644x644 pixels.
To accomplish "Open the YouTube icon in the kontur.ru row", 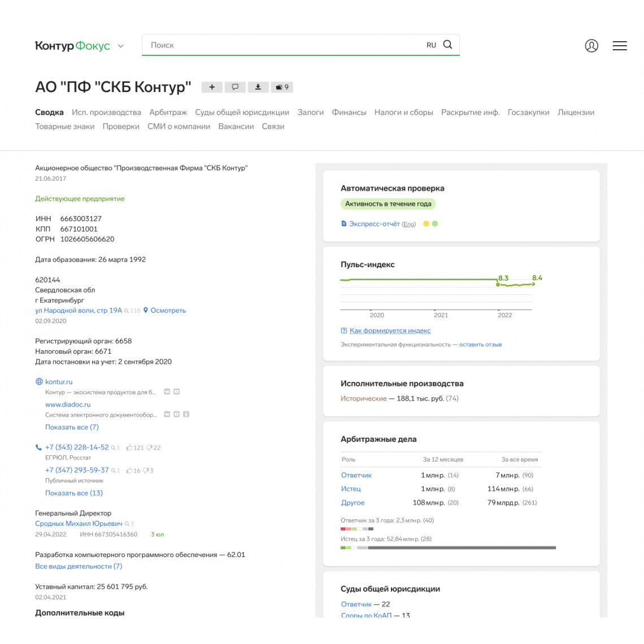I will [x=177, y=392].
